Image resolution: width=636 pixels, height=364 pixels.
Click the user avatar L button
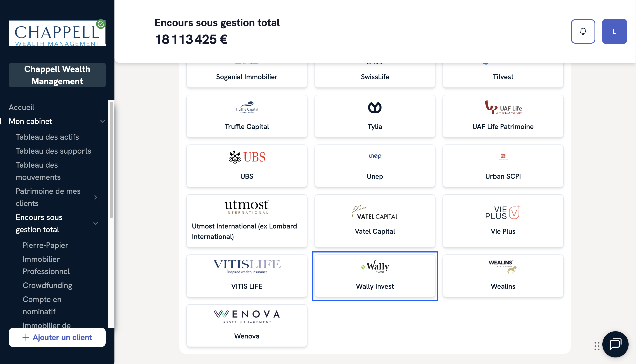[x=614, y=31]
